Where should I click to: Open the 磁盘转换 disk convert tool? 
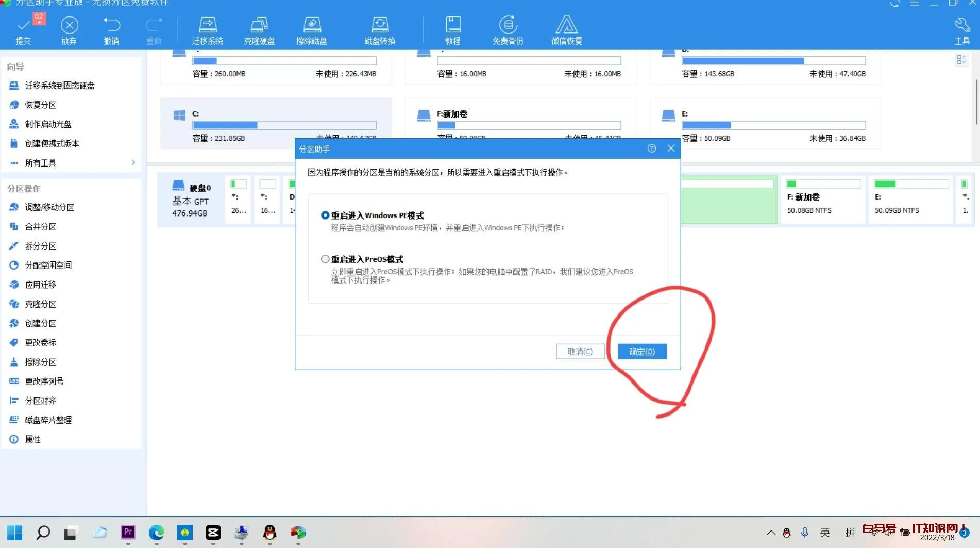point(380,30)
